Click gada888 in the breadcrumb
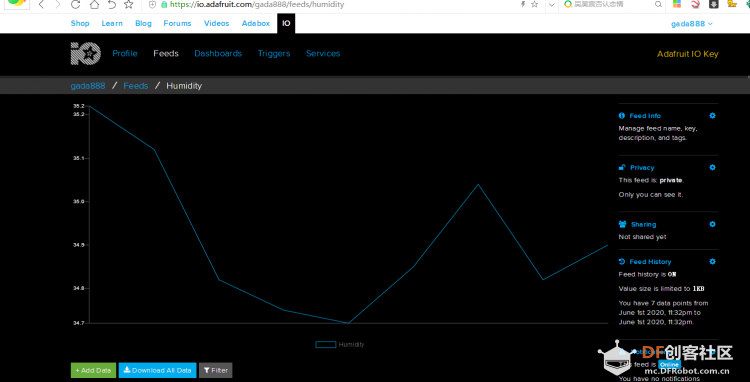 coord(88,86)
